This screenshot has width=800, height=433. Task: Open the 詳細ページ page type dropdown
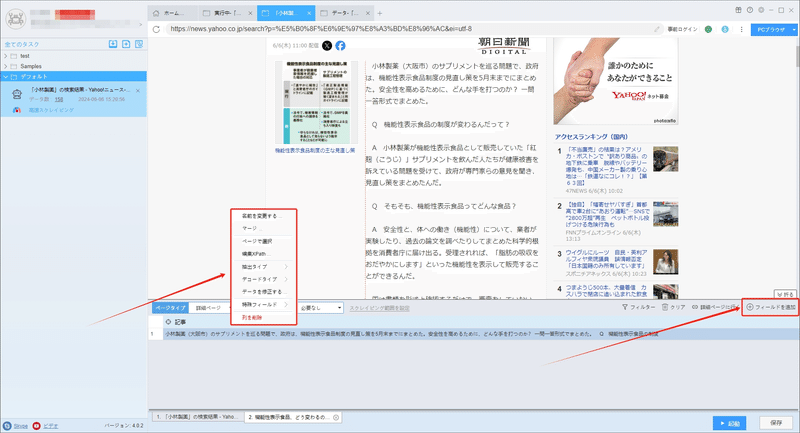coord(209,308)
